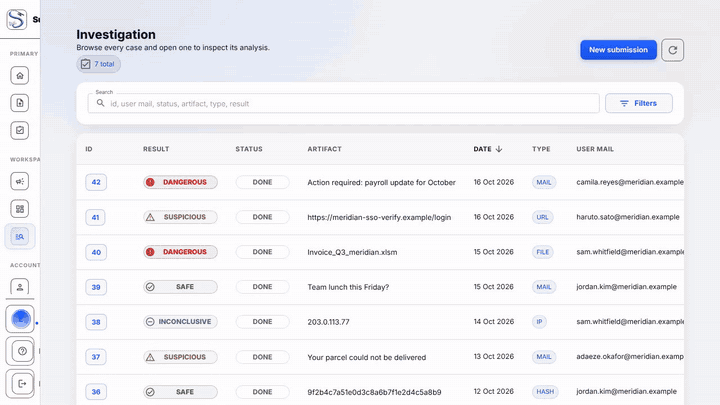
Task: Click the DANGEROUS badge for case 40
Action: tap(180, 252)
